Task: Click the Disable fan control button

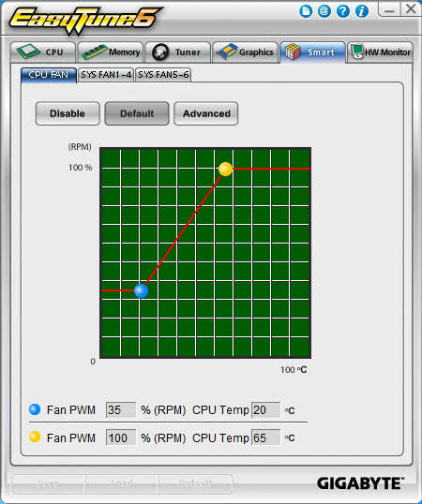Action: click(68, 113)
